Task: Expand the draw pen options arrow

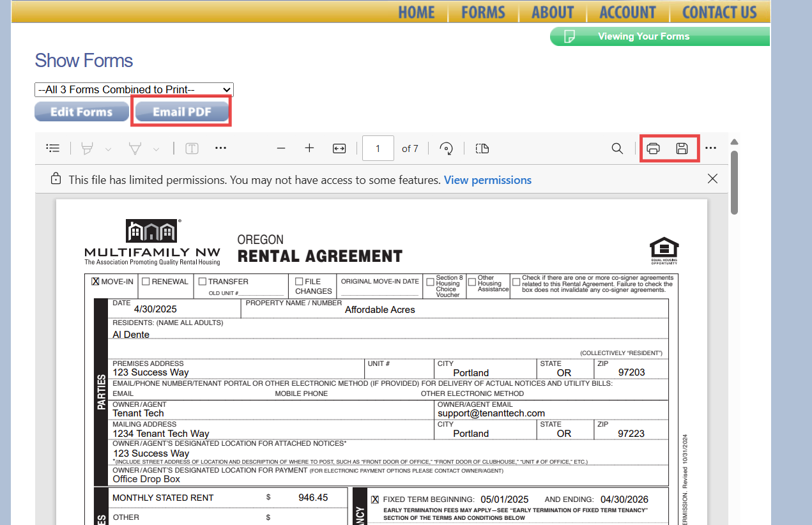Action: click(x=156, y=149)
